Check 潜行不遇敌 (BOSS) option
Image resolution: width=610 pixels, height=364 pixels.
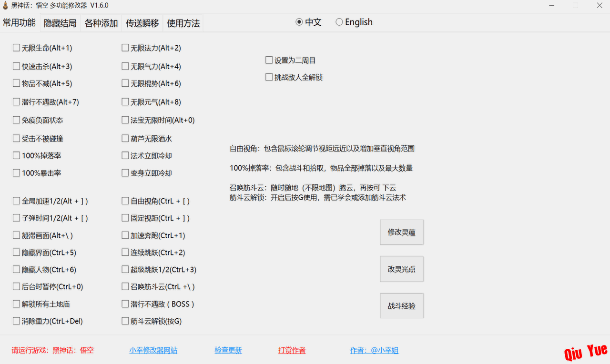click(x=125, y=304)
